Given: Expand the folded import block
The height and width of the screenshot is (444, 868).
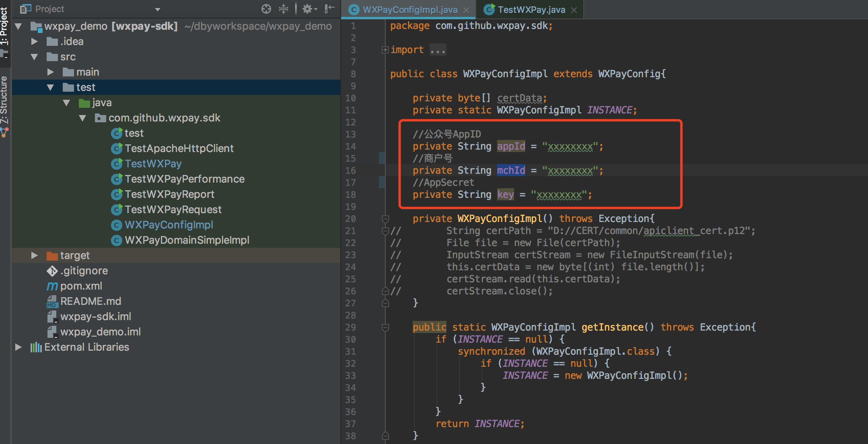Looking at the screenshot, I should (x=385, y=50).
